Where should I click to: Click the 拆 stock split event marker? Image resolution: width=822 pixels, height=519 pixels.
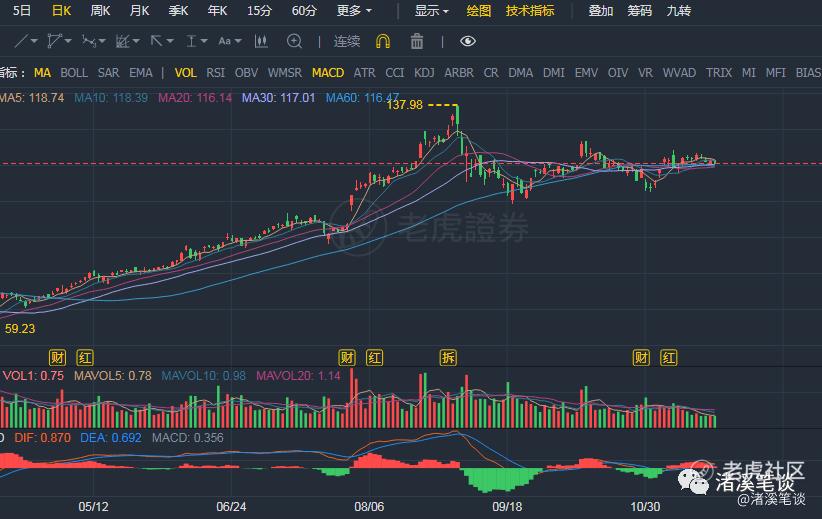(448, 358)
